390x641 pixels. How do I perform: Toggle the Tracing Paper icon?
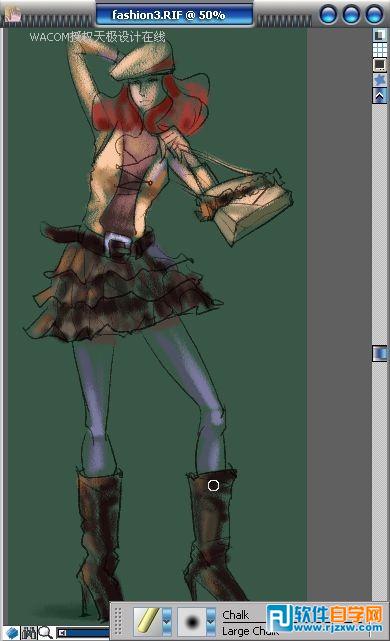pos(380,35)
